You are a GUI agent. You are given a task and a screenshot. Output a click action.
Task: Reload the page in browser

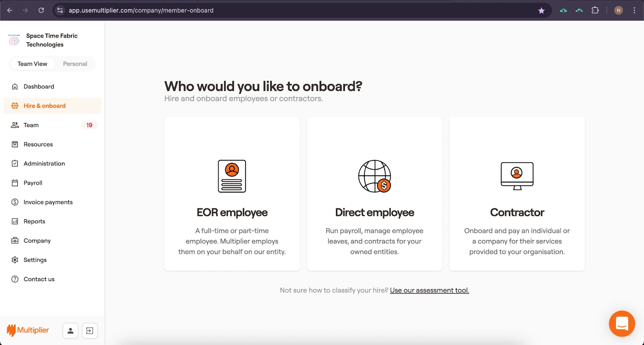click(41, 10)
